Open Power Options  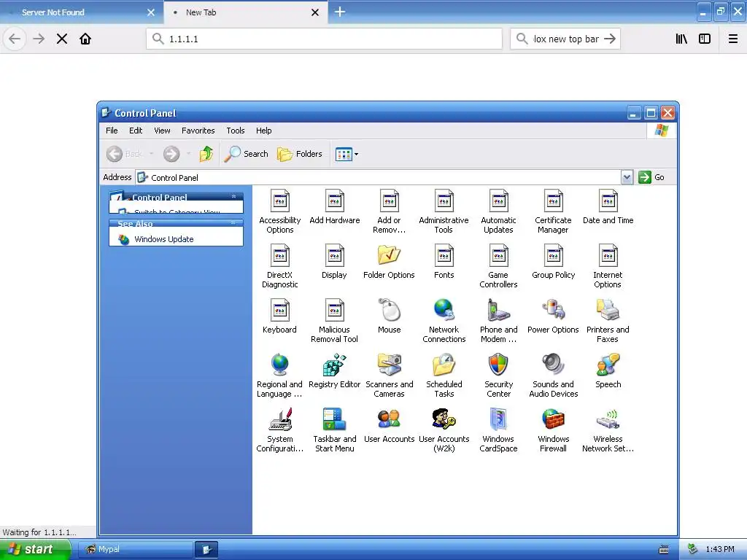pos(553,316)
